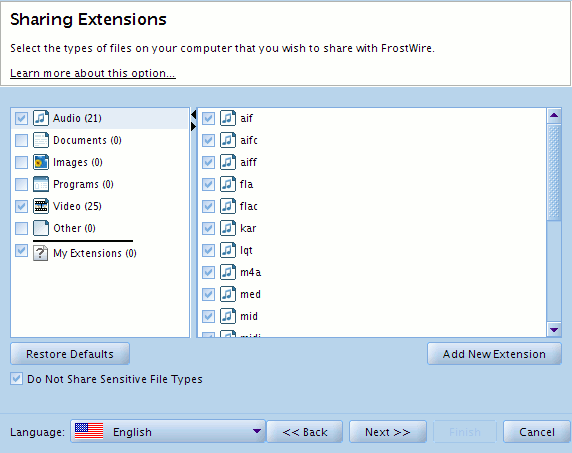Select the Images (0) row label
This screenshot has width=572, height=453.
click(x=78, y=162)
